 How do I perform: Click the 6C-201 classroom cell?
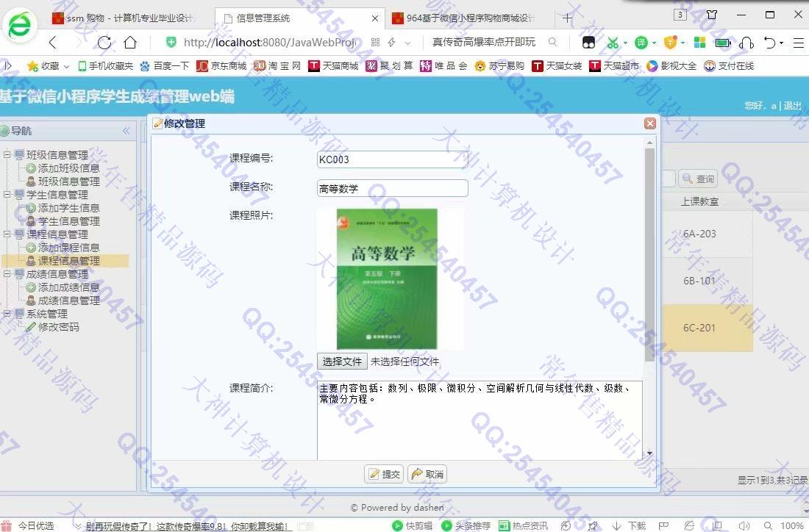(699, 328)
